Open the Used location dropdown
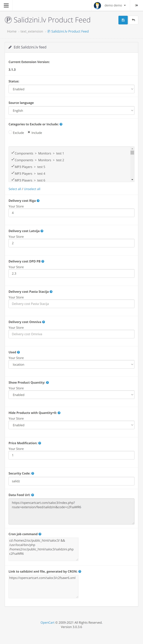143x644 pixels. 71,365
